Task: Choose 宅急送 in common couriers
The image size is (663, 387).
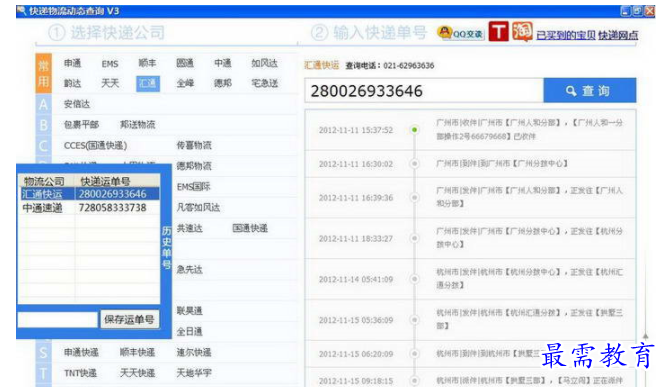Action: pyautogui.click(x=264, y=83)
